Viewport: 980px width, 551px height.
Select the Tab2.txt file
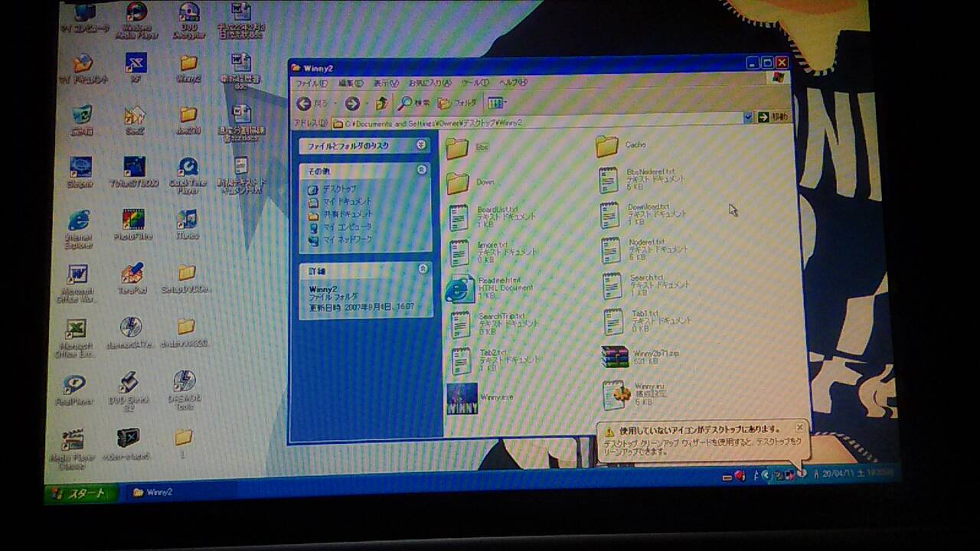click(461, 360)
